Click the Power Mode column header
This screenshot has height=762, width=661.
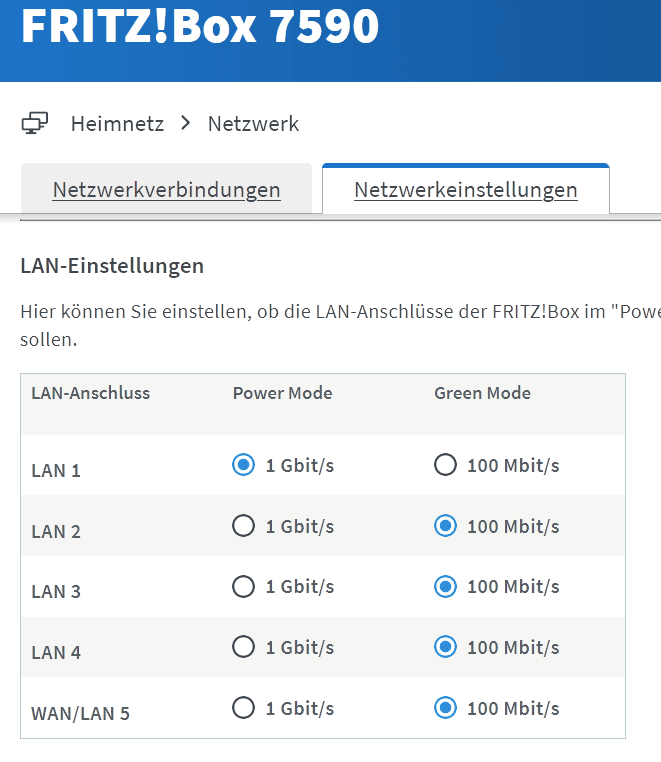click(x=282, y=393)
